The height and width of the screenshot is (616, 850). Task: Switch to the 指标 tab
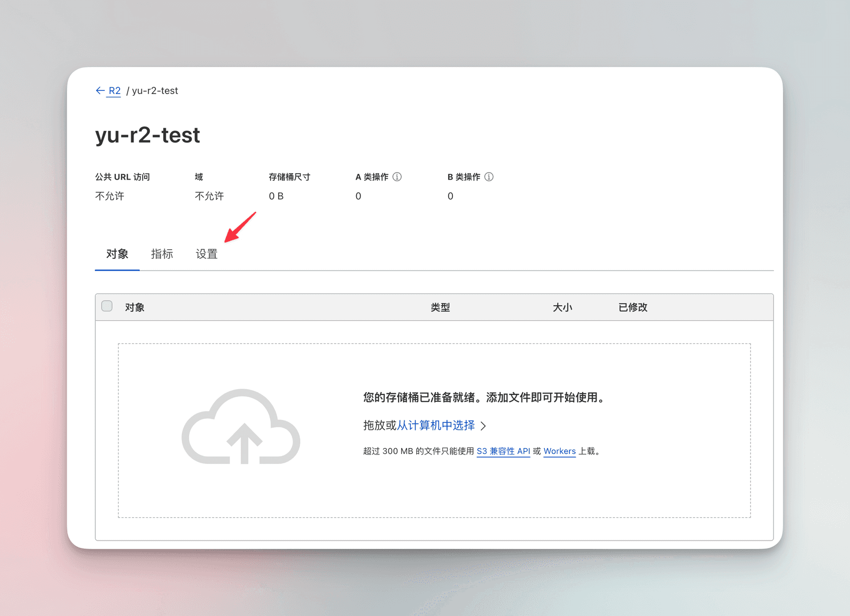tap(162, 254)
